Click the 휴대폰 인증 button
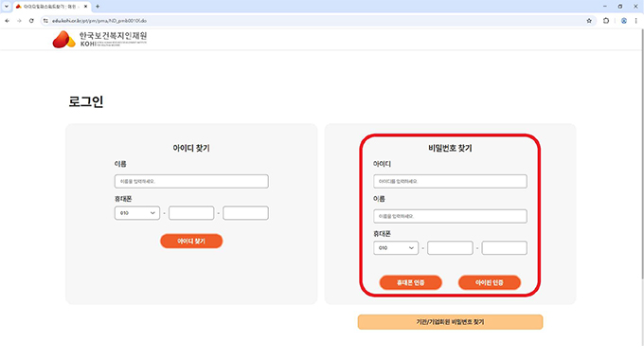644x360 pixels. (411, 282)
